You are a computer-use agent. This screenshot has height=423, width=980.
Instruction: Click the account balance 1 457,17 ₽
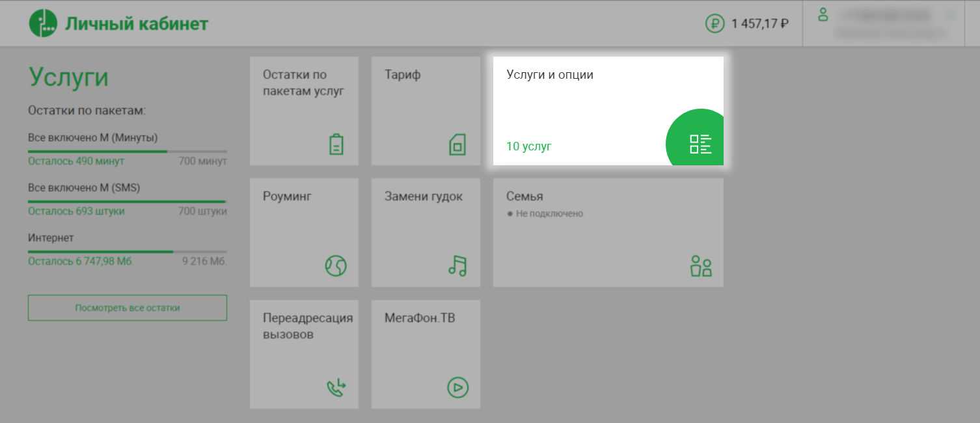(x=759, y=24)
